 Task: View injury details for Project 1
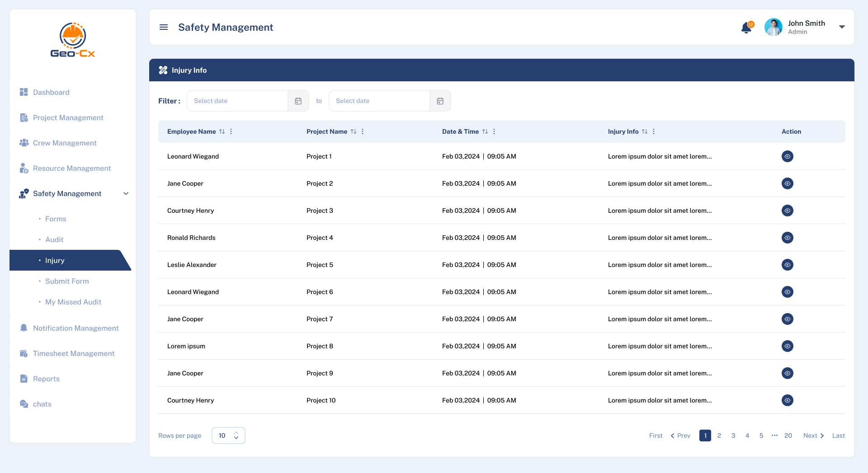787,156
